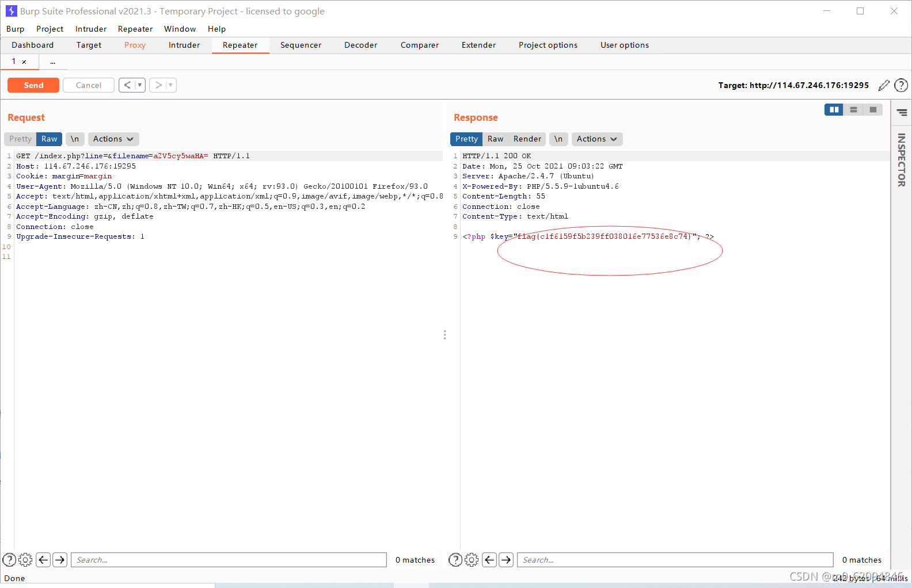Click the HTTP/1.1 200 OK status line
The height and width of the screenshot is (588, 912).
pyautogui.click(x=497, y=156)
